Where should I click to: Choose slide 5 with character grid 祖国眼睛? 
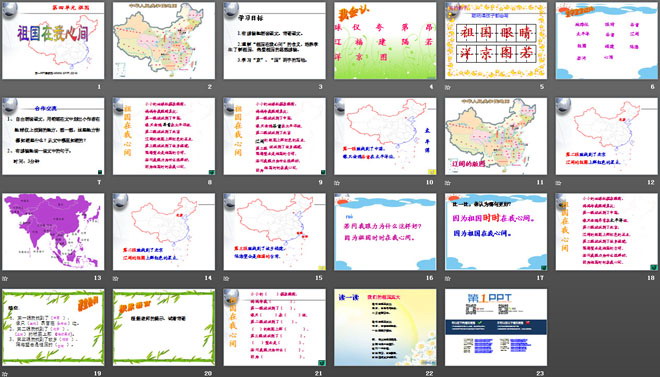(x=496, y=40)
